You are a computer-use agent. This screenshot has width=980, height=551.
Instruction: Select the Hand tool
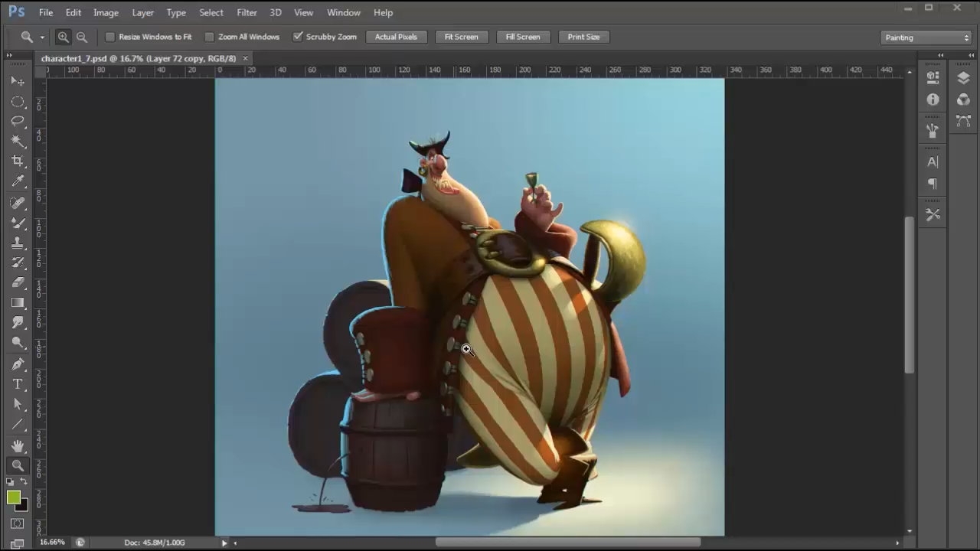(18, 445)
